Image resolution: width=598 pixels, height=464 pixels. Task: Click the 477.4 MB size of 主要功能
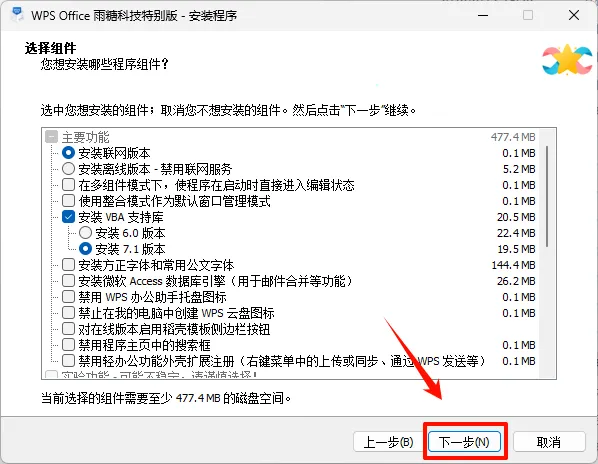click(x=513, y=137)
